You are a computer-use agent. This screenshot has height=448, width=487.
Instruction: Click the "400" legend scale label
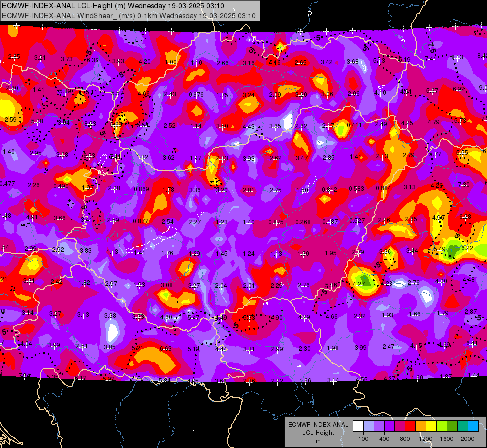click(x=384, y=439)
